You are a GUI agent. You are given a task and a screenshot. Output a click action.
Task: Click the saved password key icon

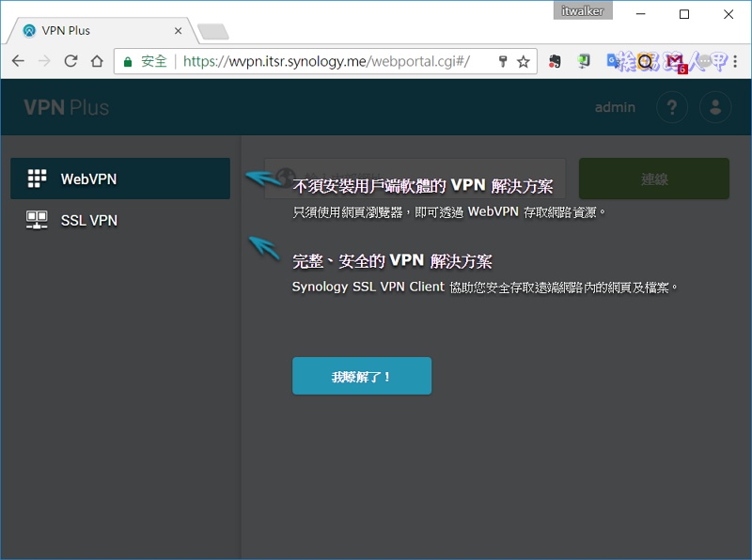(x=503, y=61)
